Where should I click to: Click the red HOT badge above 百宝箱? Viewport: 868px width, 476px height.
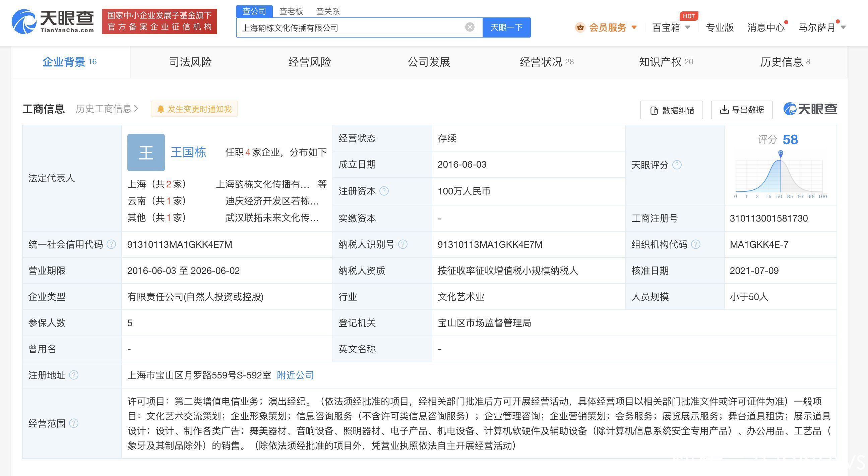click(x=688, y=16)
